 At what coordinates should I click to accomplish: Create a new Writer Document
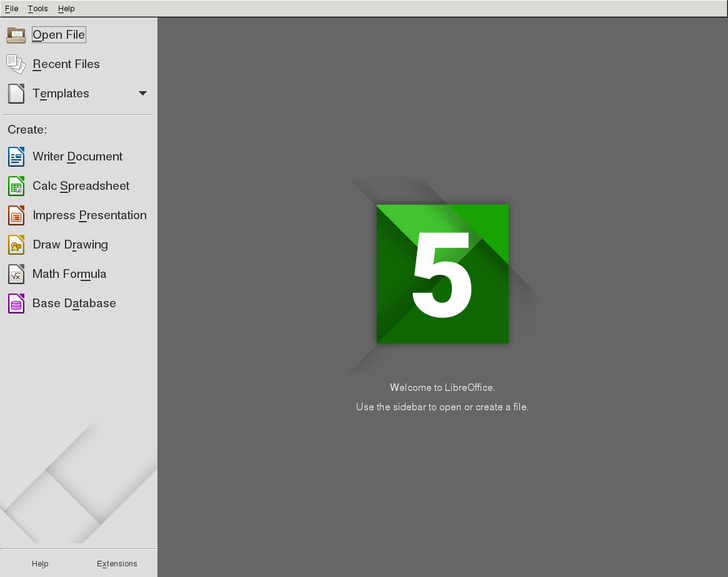pyautogui.click(x=77, y=156)
